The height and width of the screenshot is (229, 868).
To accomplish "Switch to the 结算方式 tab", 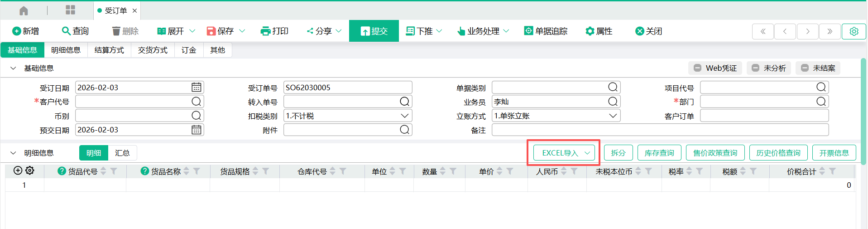I will (109, 50).
